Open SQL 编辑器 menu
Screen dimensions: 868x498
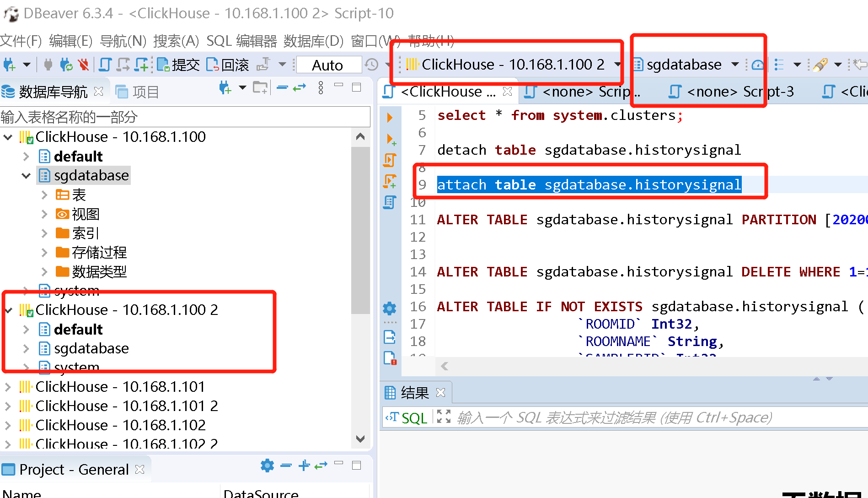(241, 41)
